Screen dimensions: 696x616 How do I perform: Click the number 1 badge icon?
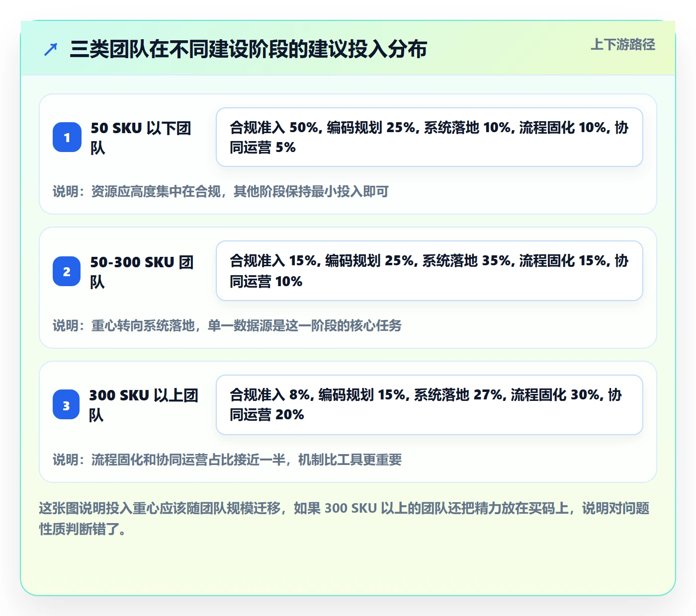coord(67,137)
